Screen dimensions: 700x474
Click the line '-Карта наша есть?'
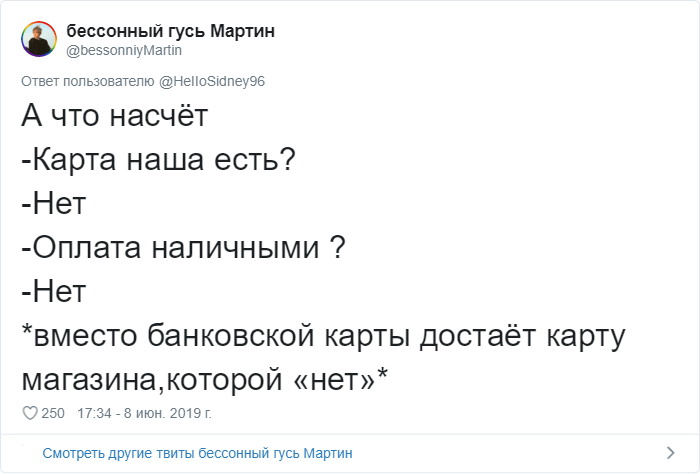pyautogui.click(x=158, y=159)
